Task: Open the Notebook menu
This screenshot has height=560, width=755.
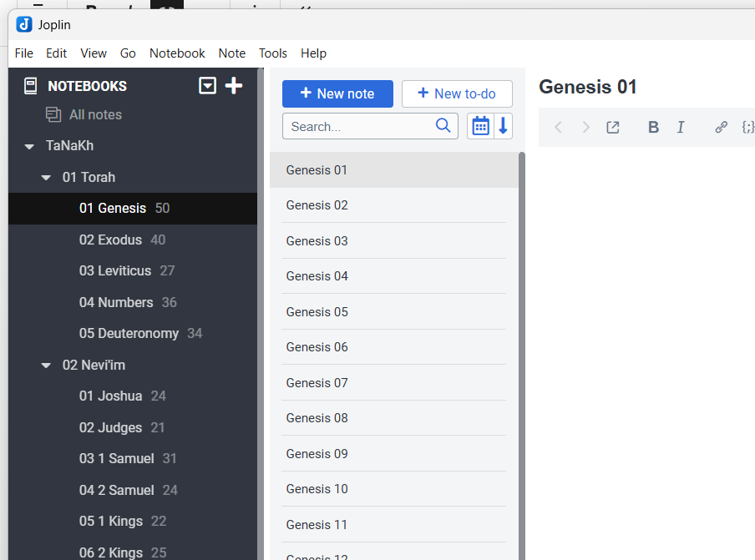Action: point(177,53)
